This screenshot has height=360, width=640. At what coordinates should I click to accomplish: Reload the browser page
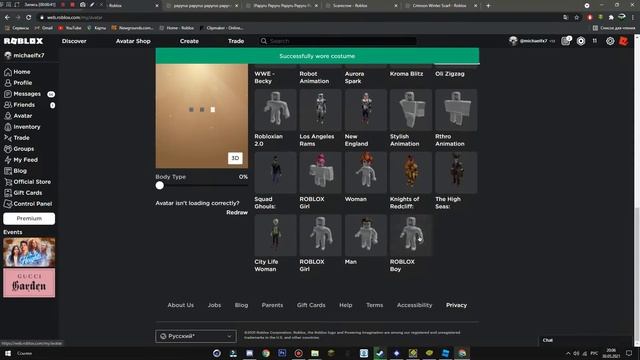point(29,18)
